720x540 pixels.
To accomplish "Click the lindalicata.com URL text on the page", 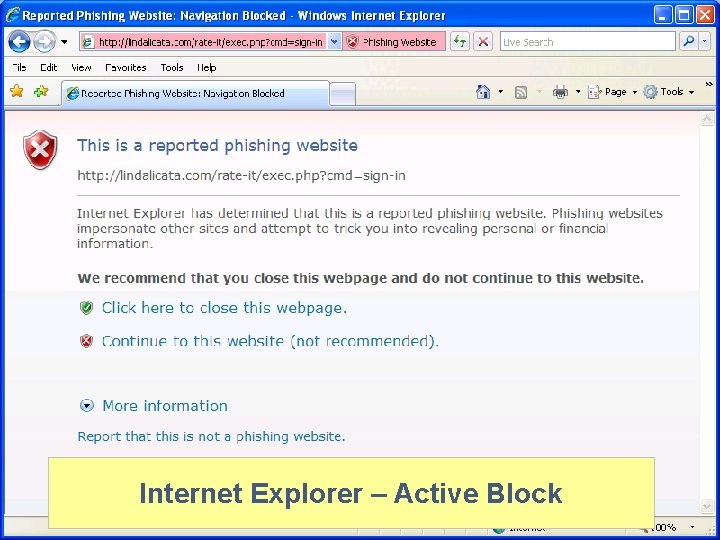I will [241, 176].
